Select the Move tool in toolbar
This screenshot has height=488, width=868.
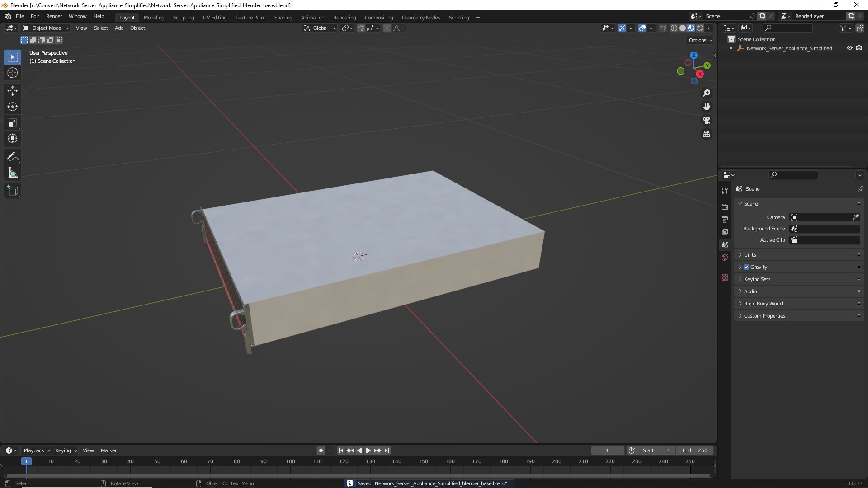point(13,91)
